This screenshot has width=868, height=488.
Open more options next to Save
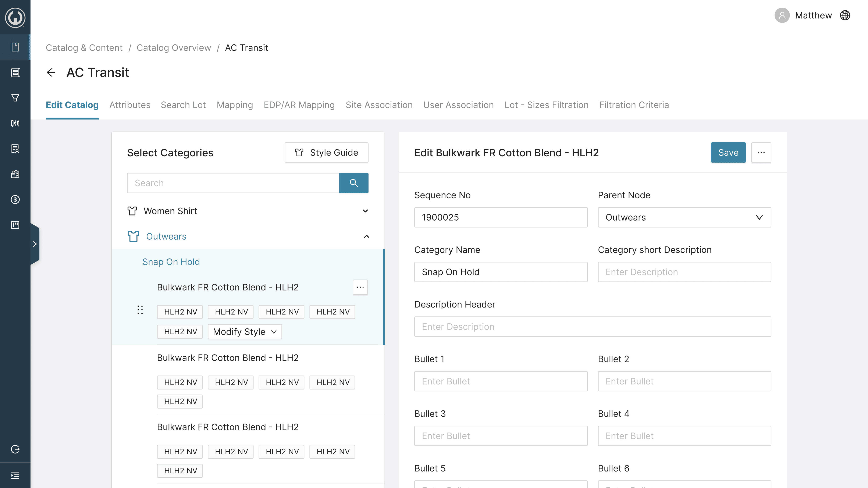(761, 153)
